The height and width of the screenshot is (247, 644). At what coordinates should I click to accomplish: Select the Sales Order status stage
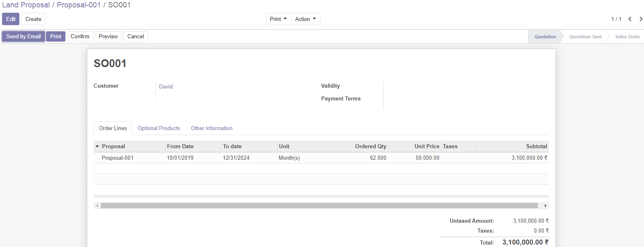(628, 37)
